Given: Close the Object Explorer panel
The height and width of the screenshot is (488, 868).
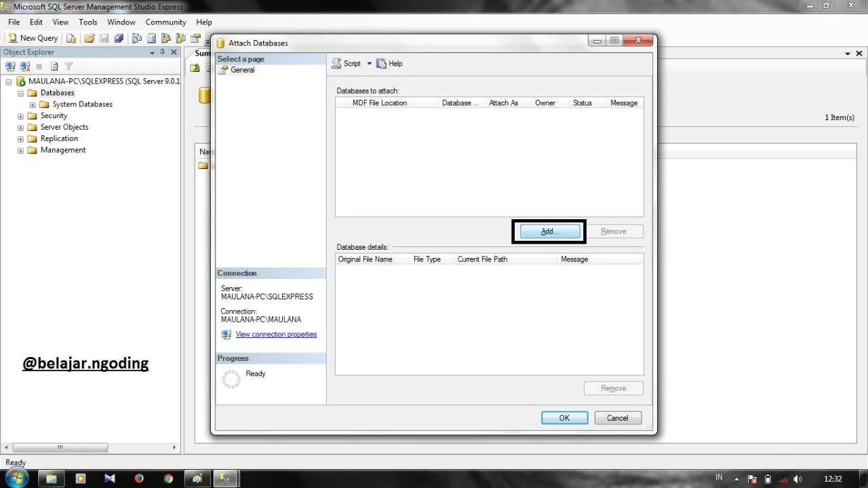Looking at the screenshot, I should 174,52.
